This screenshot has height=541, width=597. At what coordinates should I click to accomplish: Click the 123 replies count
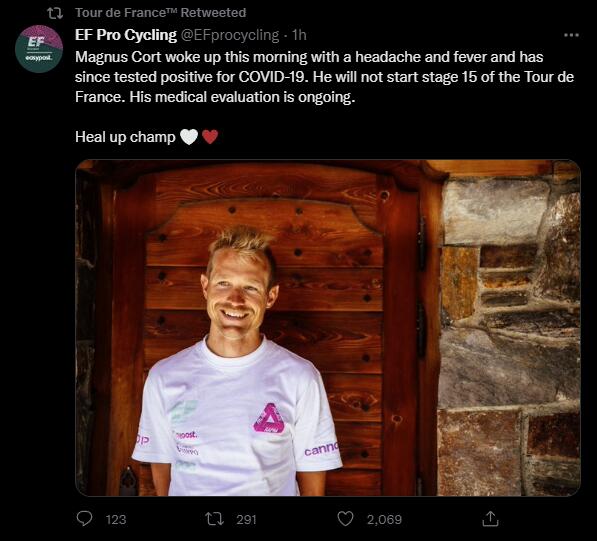click(116, 520)
